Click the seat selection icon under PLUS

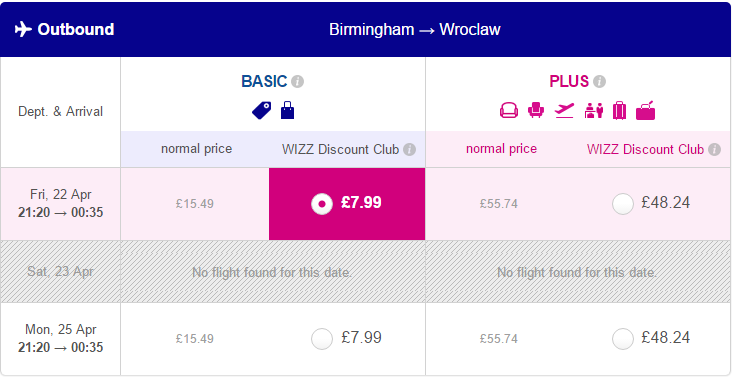[509, 111]
